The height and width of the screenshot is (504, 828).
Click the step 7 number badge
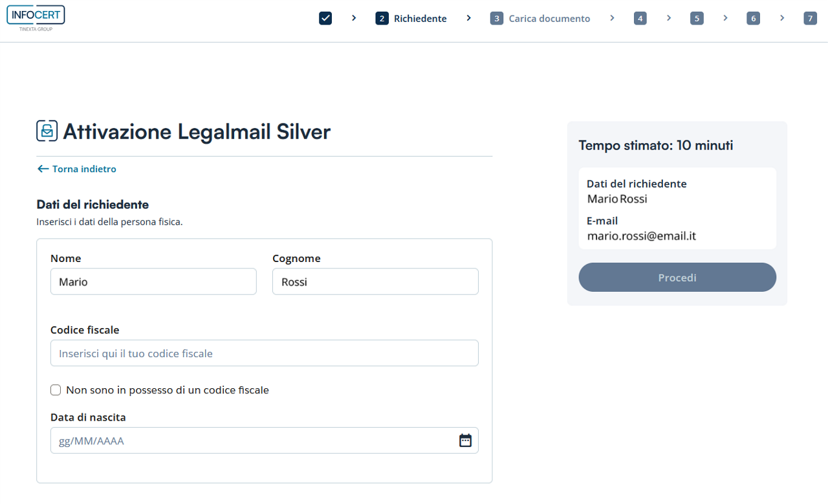tap(810, 18)
